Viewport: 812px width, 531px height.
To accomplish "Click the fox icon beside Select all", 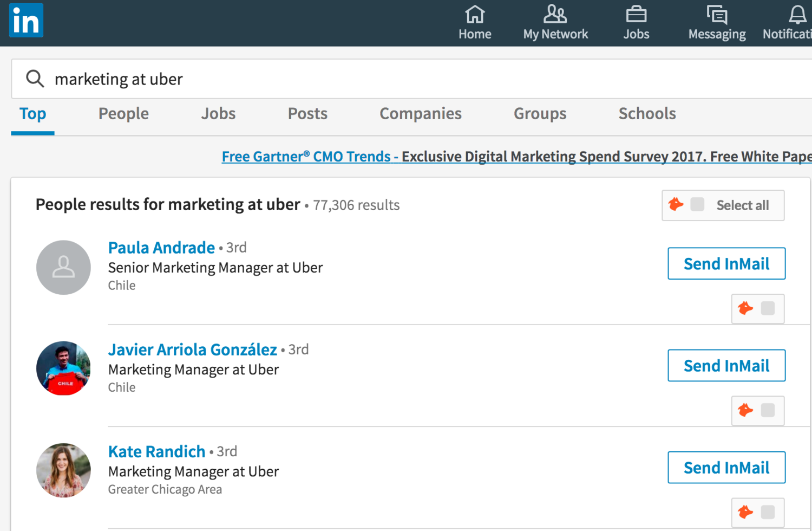I will 676,204.
